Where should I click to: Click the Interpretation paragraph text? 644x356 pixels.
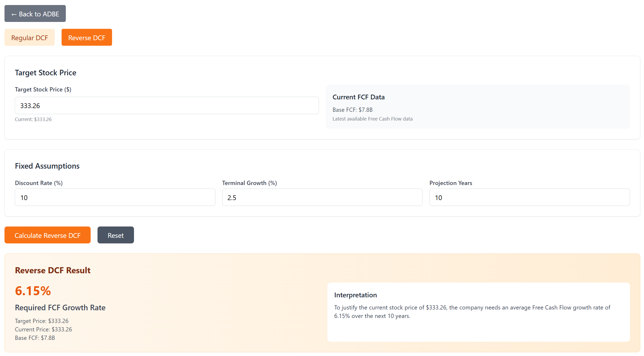tap(472, 312)
